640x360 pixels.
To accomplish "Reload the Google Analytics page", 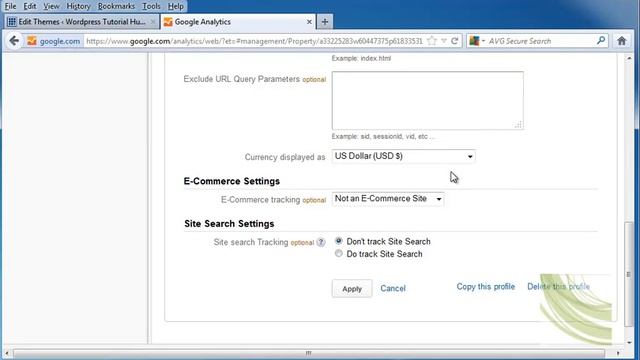I will tap(454, 41).
